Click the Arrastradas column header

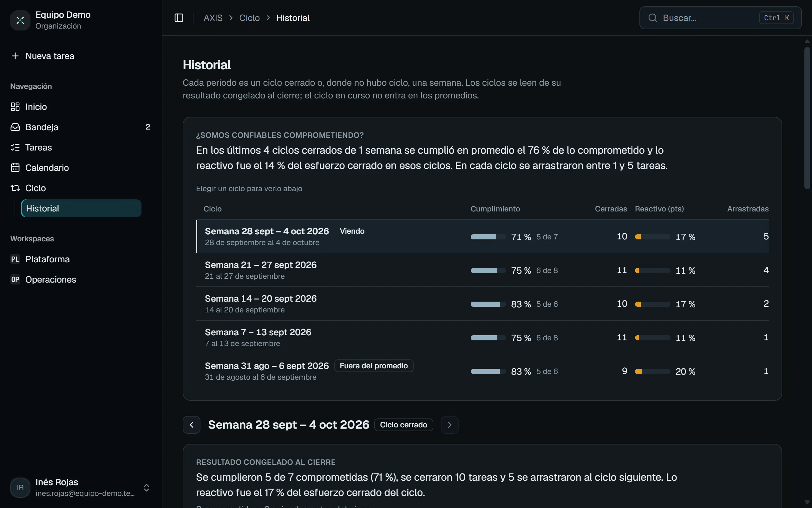click(748, 209)
